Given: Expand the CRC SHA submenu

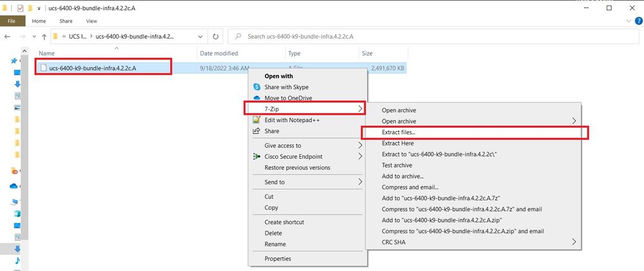Looking at the screenshot, I should pos(473,242).
